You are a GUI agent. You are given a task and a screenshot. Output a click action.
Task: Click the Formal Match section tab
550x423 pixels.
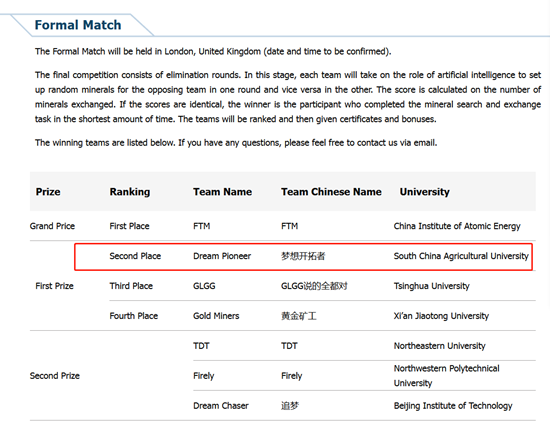pyautogui.click(x=78, y=25)
